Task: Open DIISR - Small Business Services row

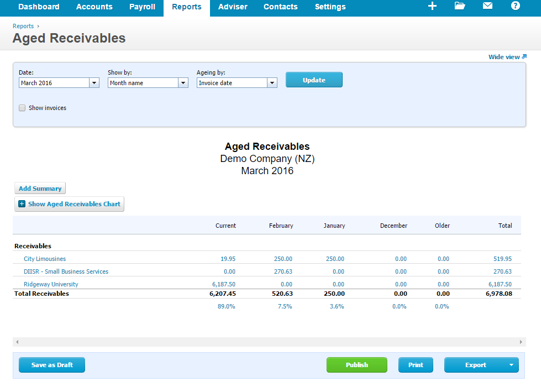Action: (x=66, y=271)
